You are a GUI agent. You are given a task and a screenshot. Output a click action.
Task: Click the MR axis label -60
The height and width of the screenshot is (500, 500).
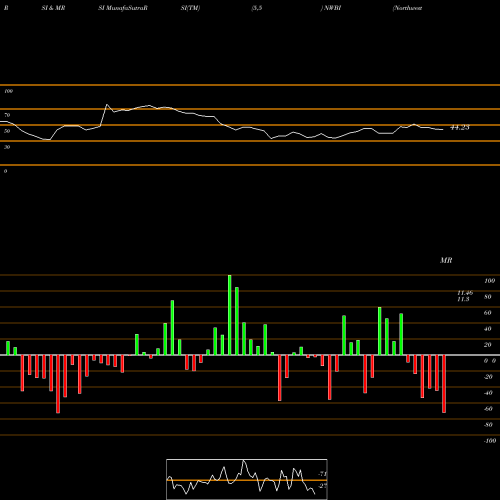click(x=488, y=409)
